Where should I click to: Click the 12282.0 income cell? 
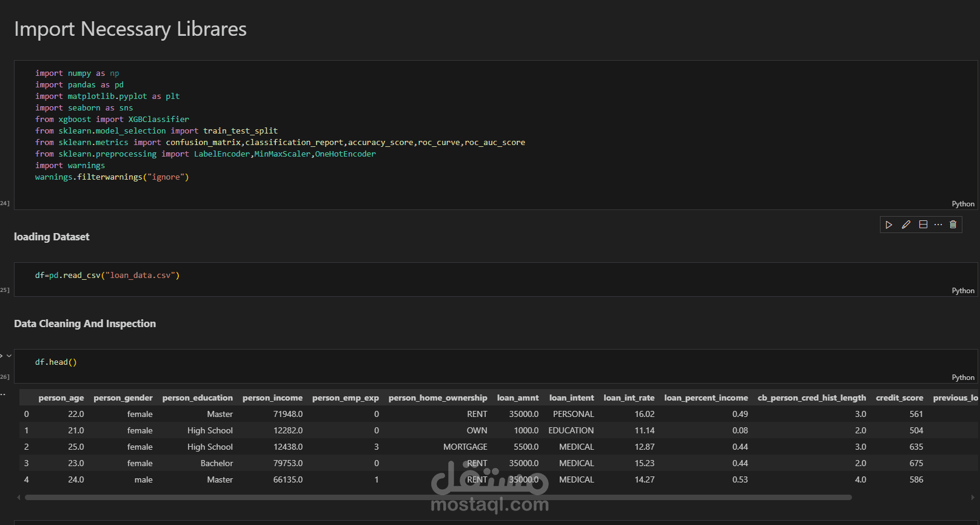point(288,430)
